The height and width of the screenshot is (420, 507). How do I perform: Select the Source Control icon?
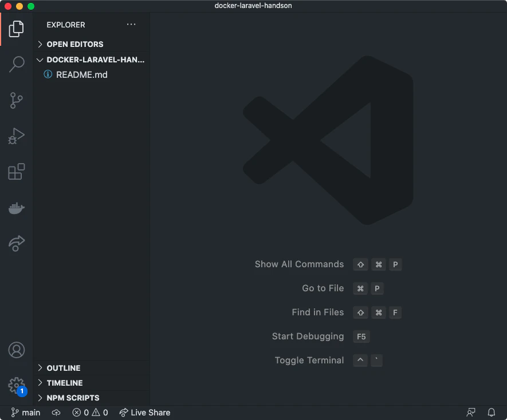(x=16, y=100)
